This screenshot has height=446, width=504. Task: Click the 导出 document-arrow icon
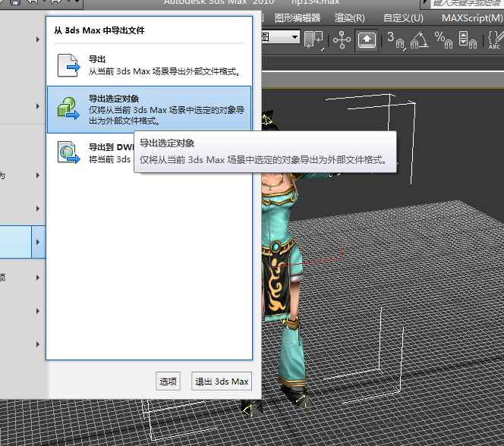coord(68,65)
